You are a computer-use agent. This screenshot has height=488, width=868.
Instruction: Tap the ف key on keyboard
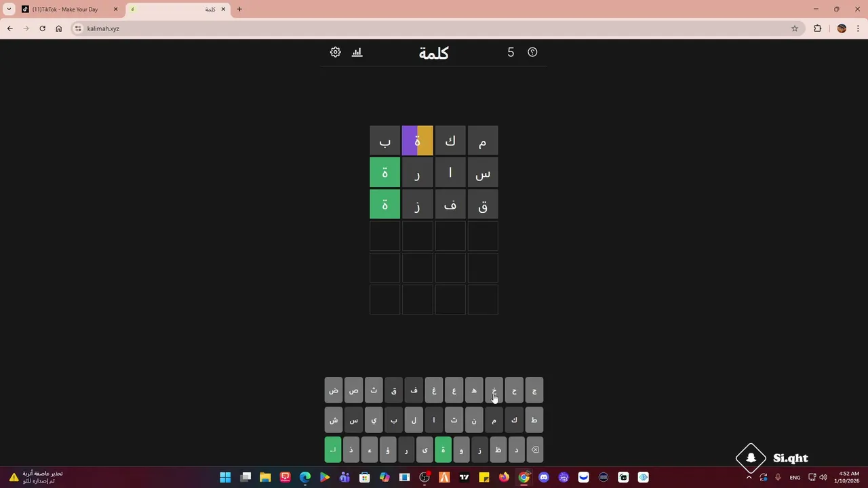[x=414, y=390]
